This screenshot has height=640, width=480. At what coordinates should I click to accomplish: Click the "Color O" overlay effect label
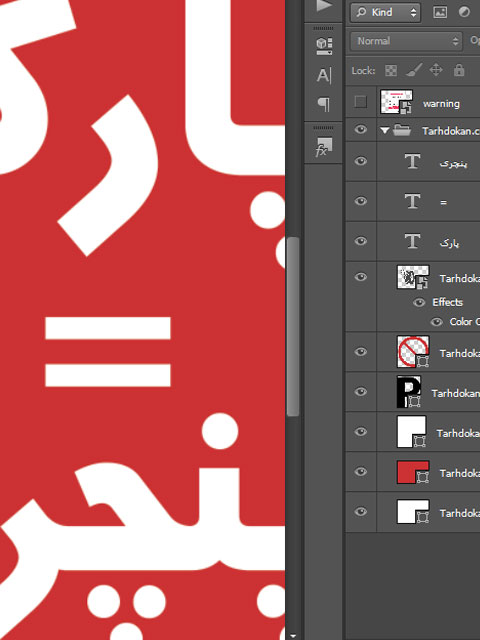(x=464, y=322)
